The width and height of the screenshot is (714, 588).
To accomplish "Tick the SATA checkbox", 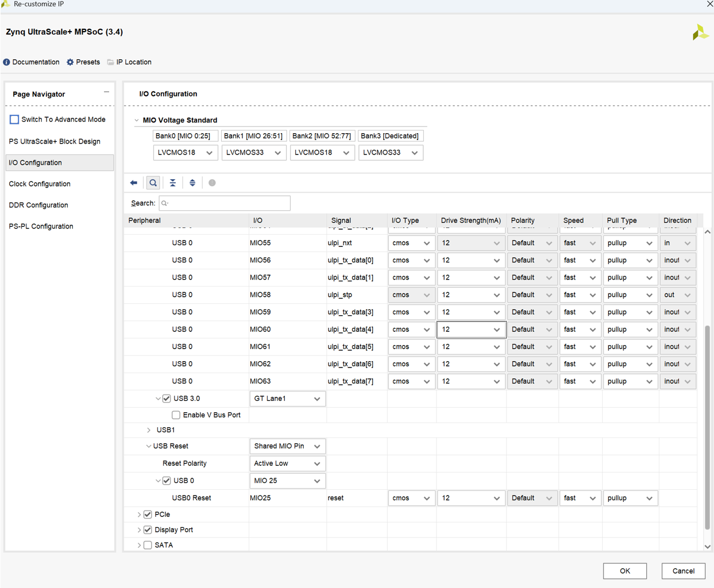I will [148, 545].
